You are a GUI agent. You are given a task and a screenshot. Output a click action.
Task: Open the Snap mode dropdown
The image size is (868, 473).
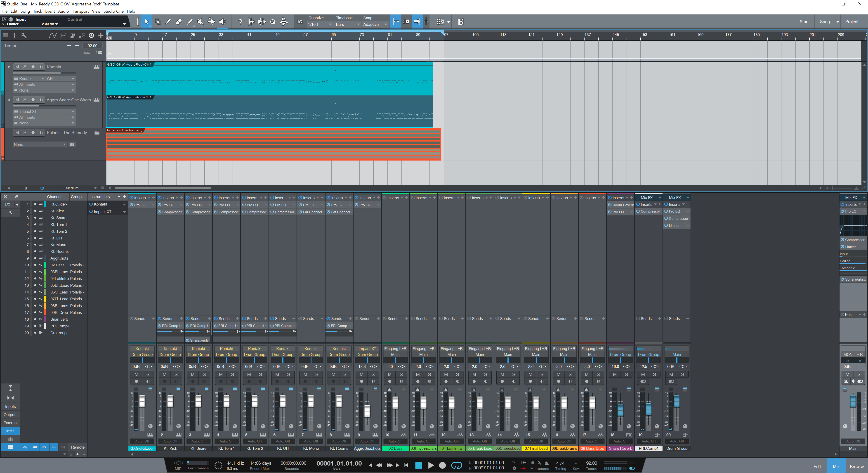(375, 25)
